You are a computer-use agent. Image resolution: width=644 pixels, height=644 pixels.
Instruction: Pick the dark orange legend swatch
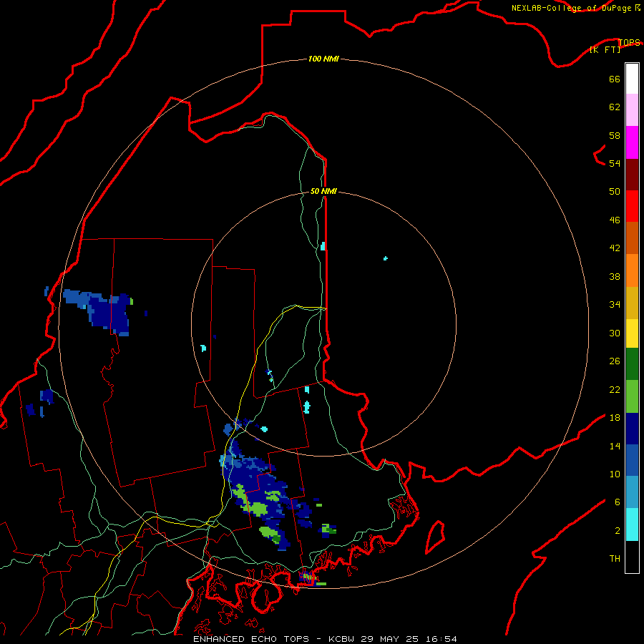[x=632, y=238]
